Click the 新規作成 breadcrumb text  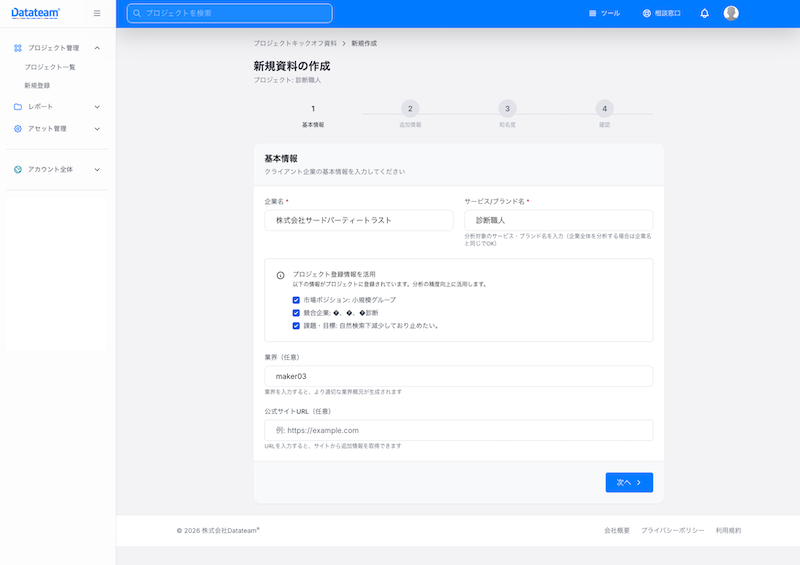click(364, 43)
